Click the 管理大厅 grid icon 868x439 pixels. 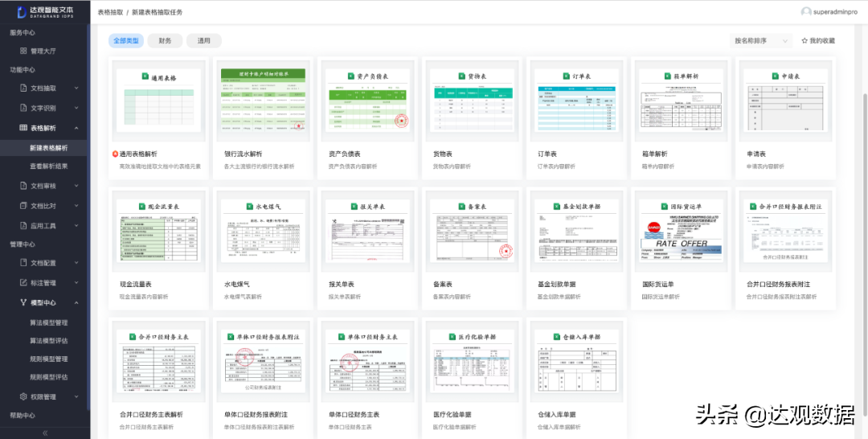[23, 51]
